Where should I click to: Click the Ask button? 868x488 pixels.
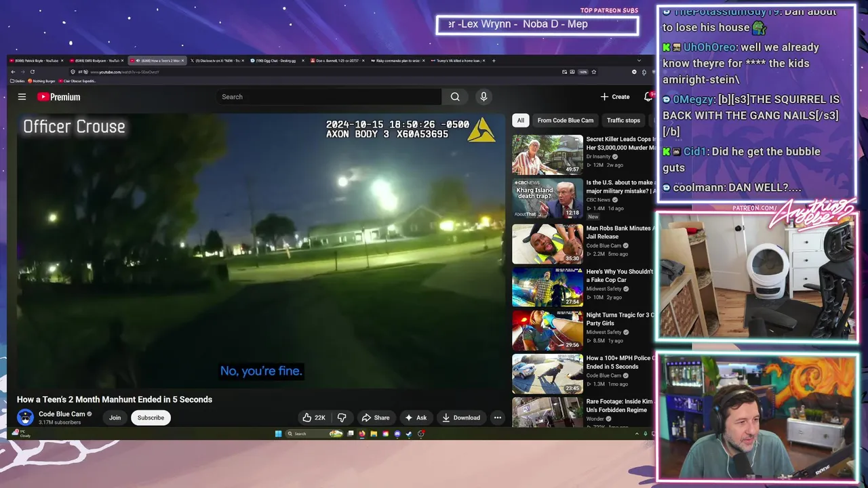416,418
